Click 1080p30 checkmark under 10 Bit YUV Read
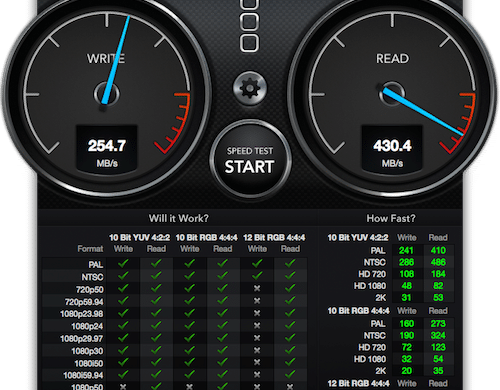This screenshot has width=500, height=390. tap(156, 350)
